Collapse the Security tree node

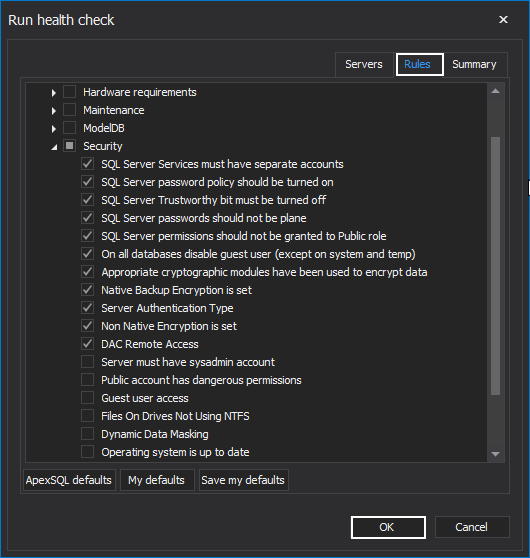(54, 147)
